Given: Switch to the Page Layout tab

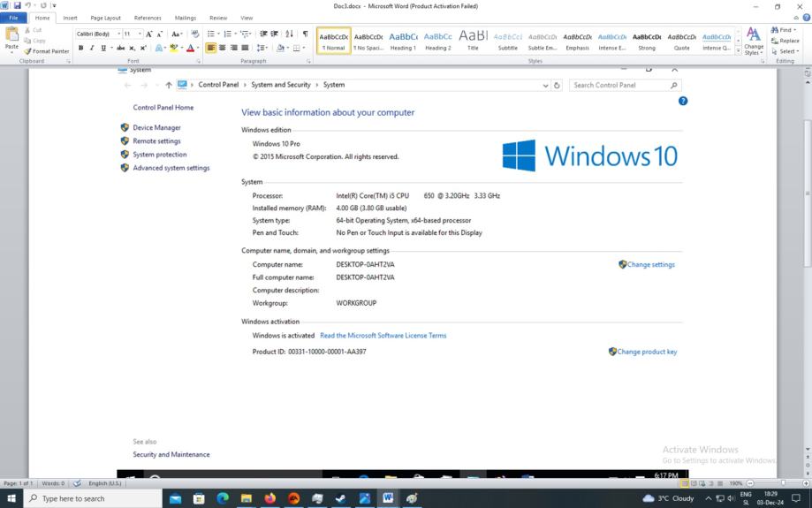Looking at the screenshot, I should click(x=106, y=18).
